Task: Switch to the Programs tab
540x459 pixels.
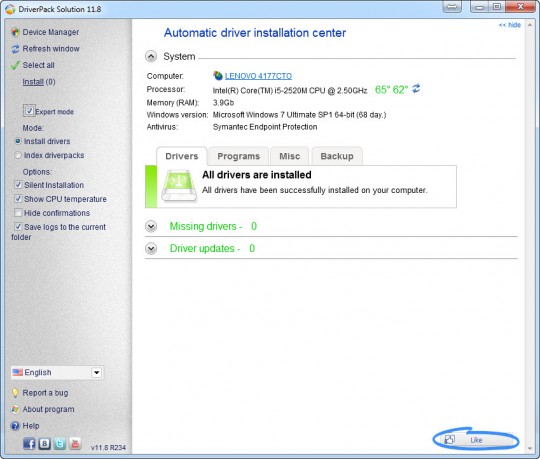Action: coord(239,156)
